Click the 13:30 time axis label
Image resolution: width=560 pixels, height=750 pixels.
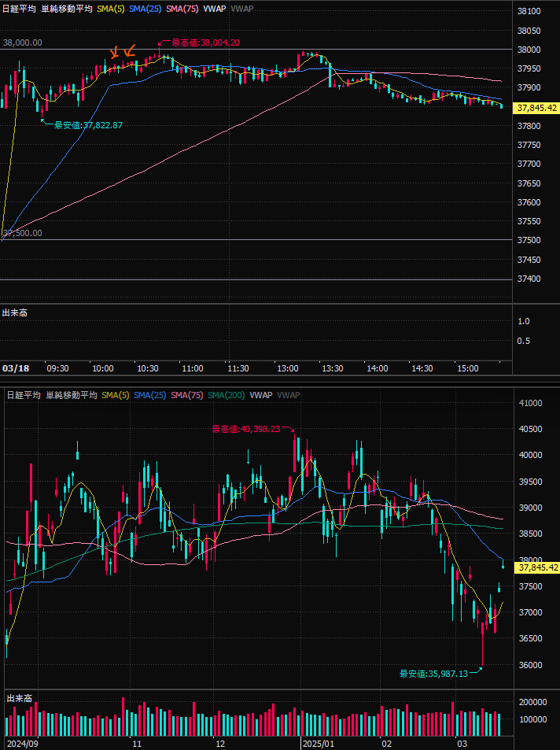point(333,368)
